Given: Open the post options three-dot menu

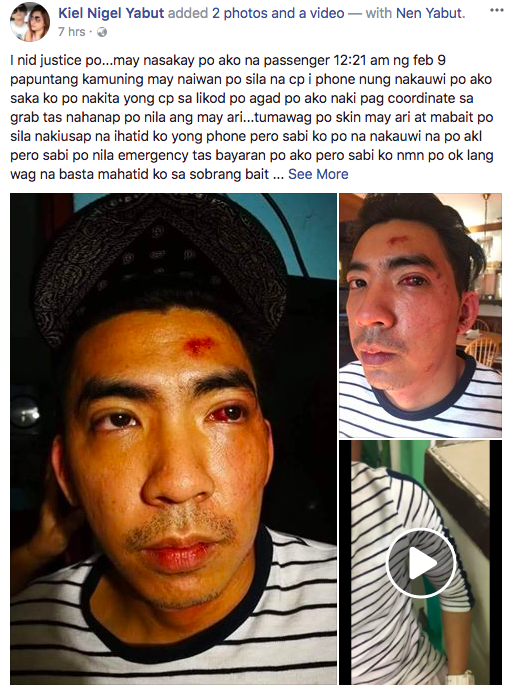Looking at the screenshot, I should [496, 11].
